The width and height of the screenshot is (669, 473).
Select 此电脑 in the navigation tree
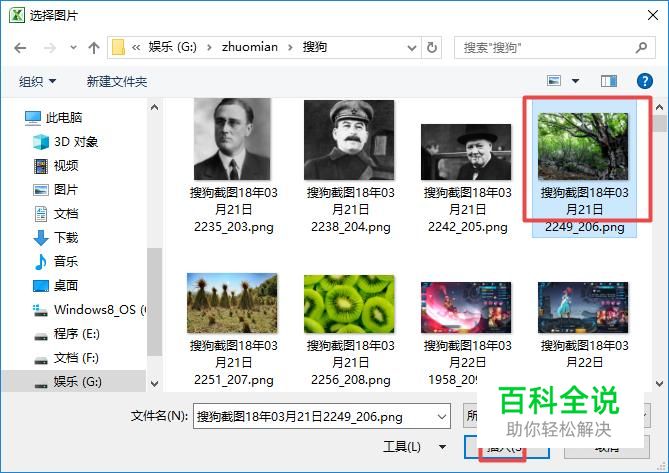coord(53,117)
